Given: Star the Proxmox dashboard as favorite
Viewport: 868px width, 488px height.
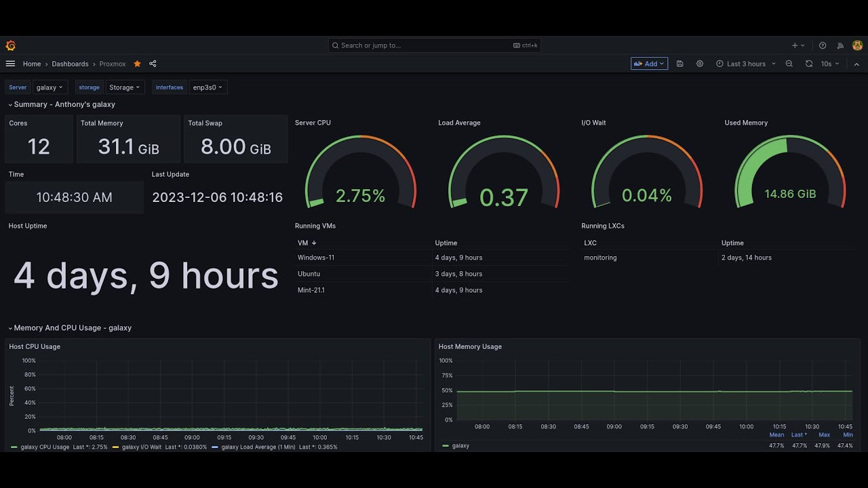Looking at the screenshot, I should coord(137,64).
